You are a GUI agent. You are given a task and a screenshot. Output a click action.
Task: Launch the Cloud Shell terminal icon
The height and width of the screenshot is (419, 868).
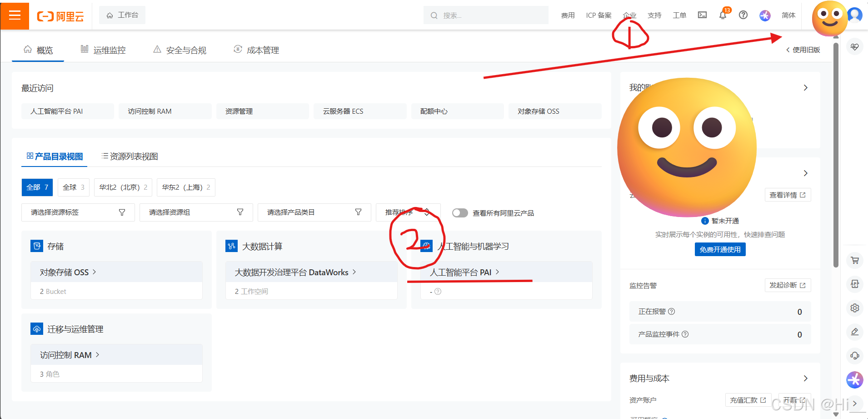click(702, 15)
